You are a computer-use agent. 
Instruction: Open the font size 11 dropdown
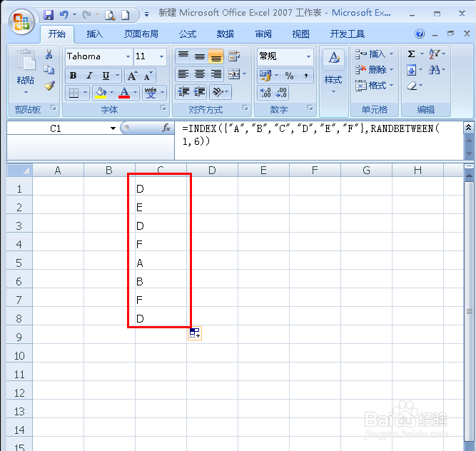point(161,56)
